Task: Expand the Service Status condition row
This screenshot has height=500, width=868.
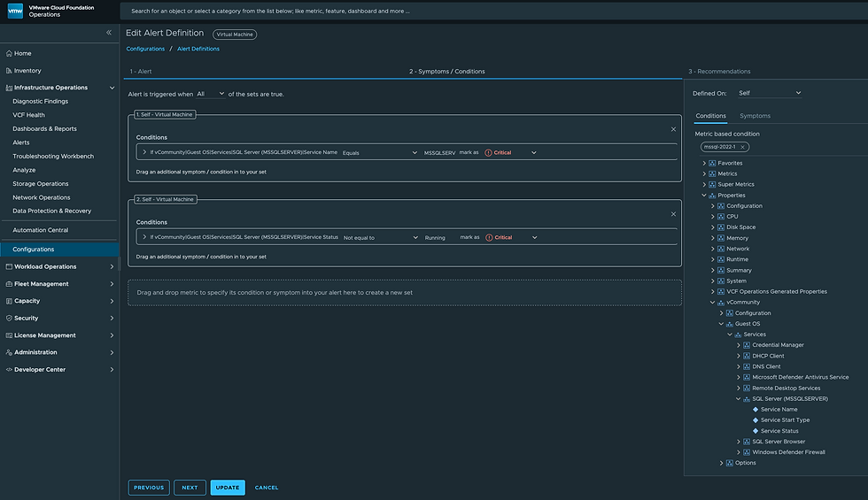Action: pos(144,237)
